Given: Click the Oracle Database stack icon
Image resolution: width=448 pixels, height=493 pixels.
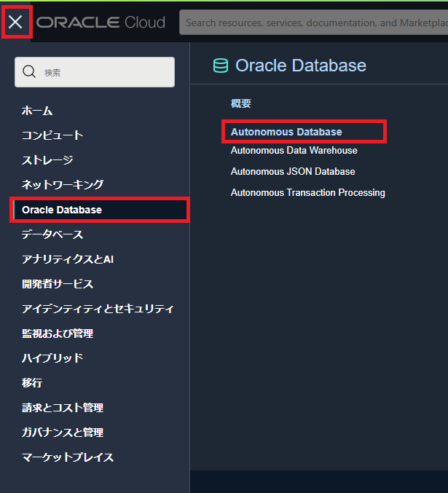Looking at the screenshot, I should pyautogui.click(x=221, y=66).
